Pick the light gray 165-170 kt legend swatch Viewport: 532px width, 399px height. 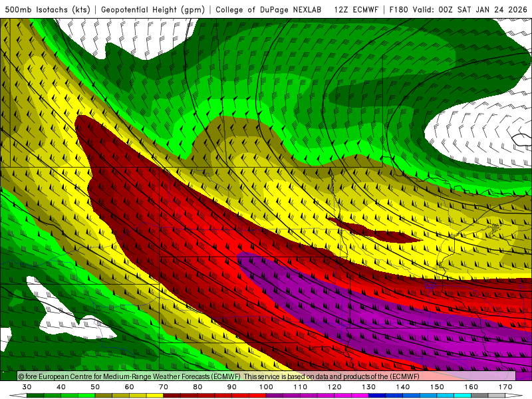(497, 396)
